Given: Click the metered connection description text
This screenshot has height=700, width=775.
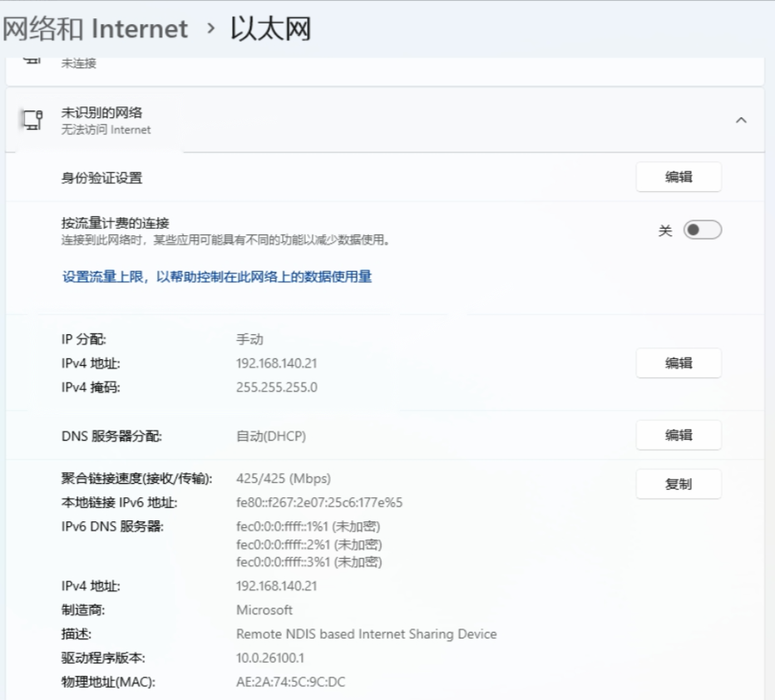Looking at the screenshot, I should 226,240.
